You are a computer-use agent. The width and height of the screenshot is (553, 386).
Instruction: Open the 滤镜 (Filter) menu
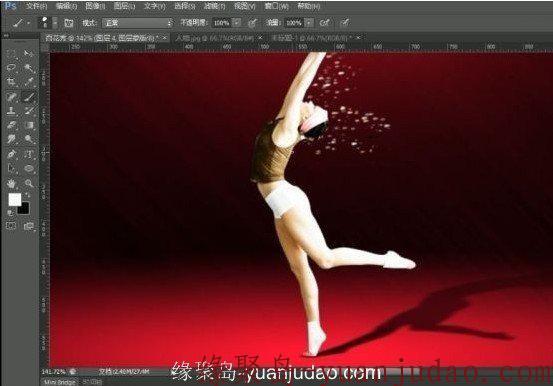[214, 6]
